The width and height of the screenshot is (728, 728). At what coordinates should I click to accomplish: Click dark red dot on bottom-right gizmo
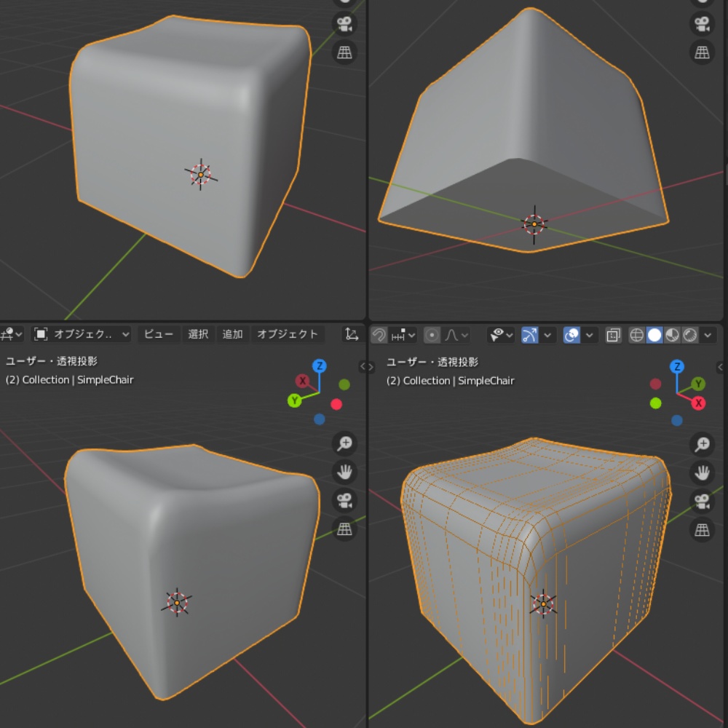pos(655,384)
